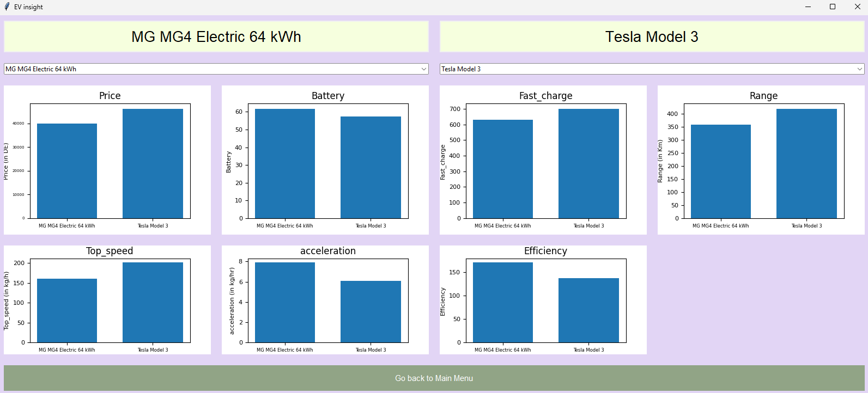This screenshot has height=393, width=868.
Task: Click the Tesla bar in Range chart
Action: pyautogui.click(x=806, y=163)
